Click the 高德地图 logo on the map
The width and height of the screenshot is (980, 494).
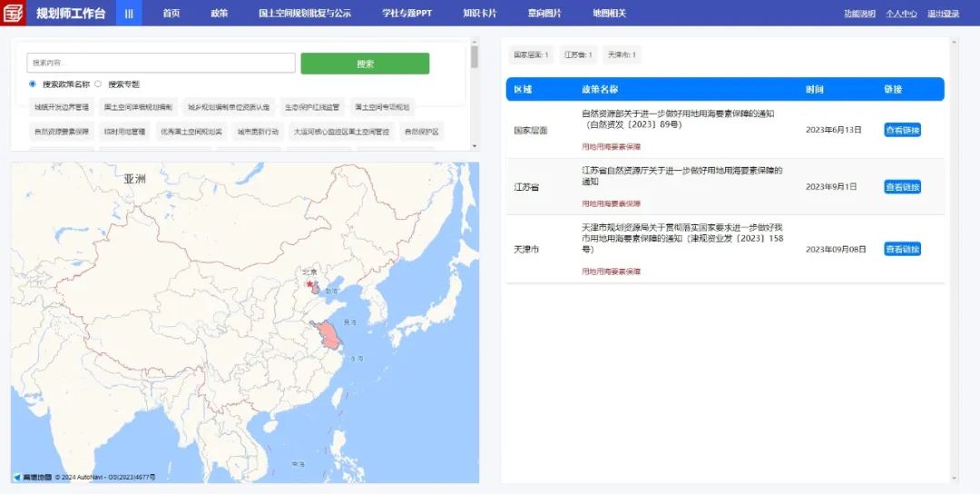(x=33, y=477)
